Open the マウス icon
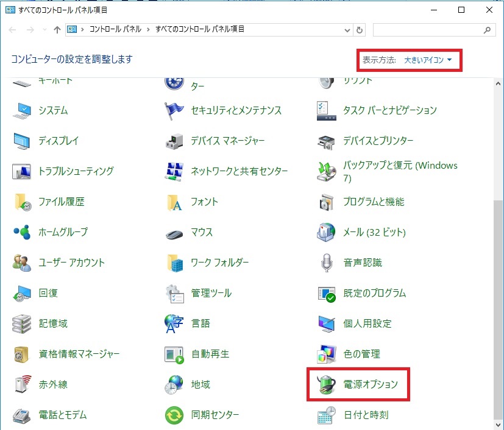Screen dimensions: 504x430 [x=174, y=234]
